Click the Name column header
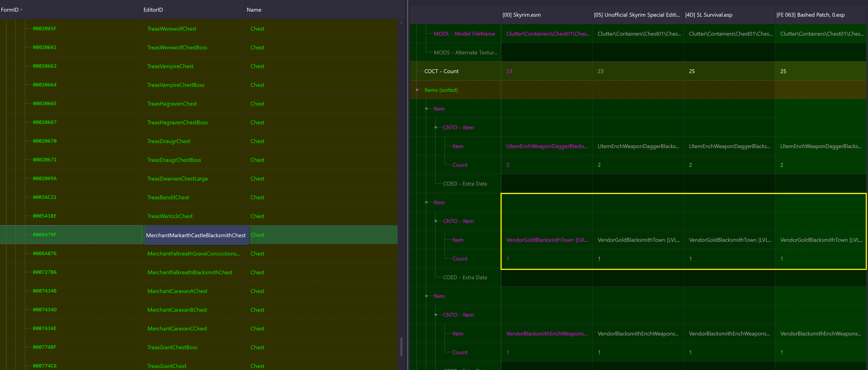Viewport: 868px width, 370px height. click(254, 10)
